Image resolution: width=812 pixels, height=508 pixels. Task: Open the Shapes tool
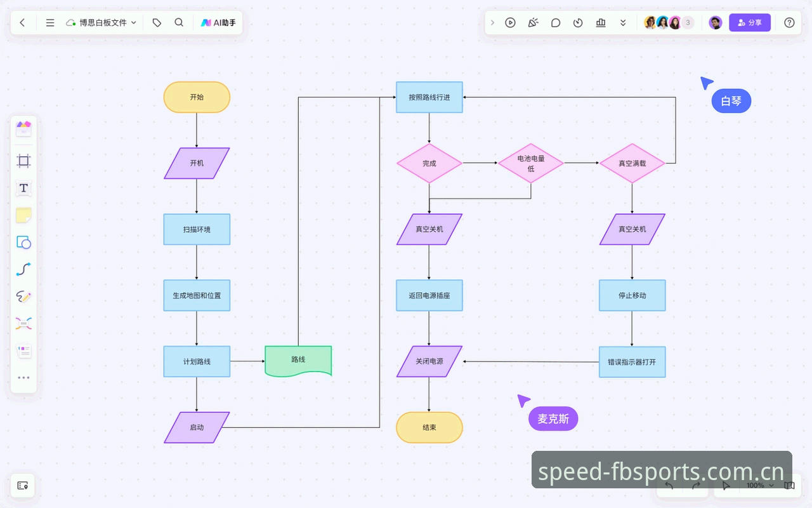coord(23,243)
